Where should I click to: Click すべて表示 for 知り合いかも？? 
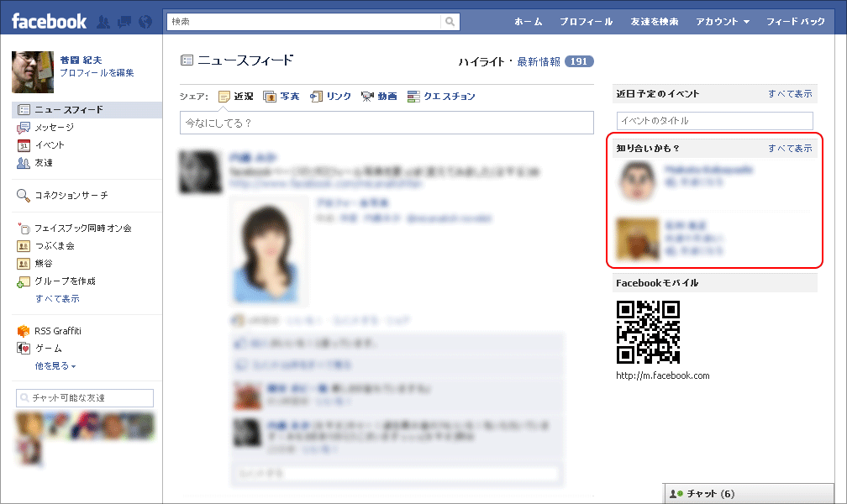coord(790,149)
